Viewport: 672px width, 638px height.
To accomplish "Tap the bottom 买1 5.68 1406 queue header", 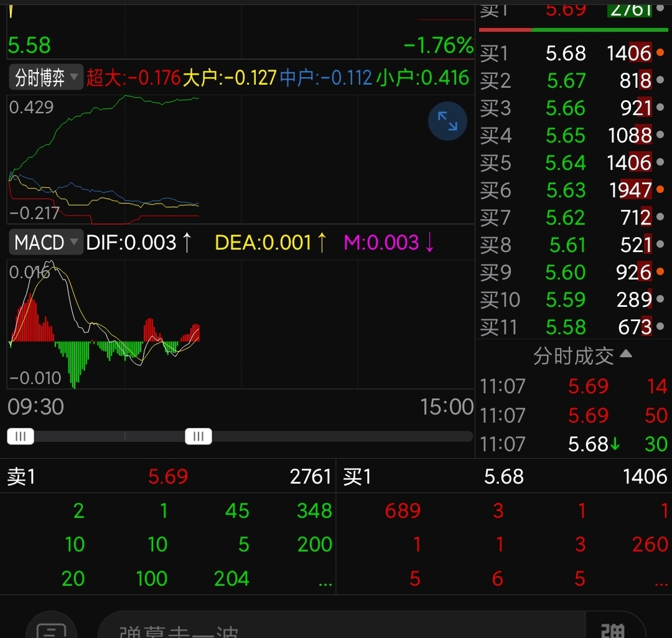I will click(505, 476).
